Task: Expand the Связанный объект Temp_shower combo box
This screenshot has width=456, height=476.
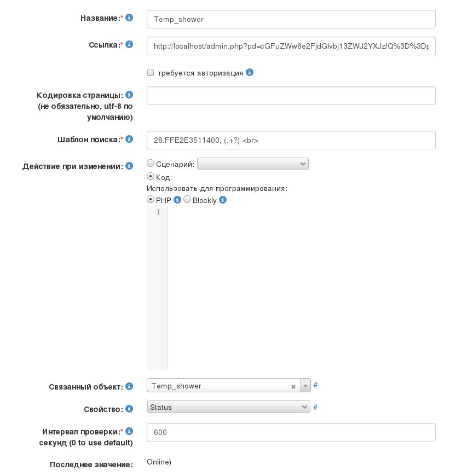Action: 305,386
